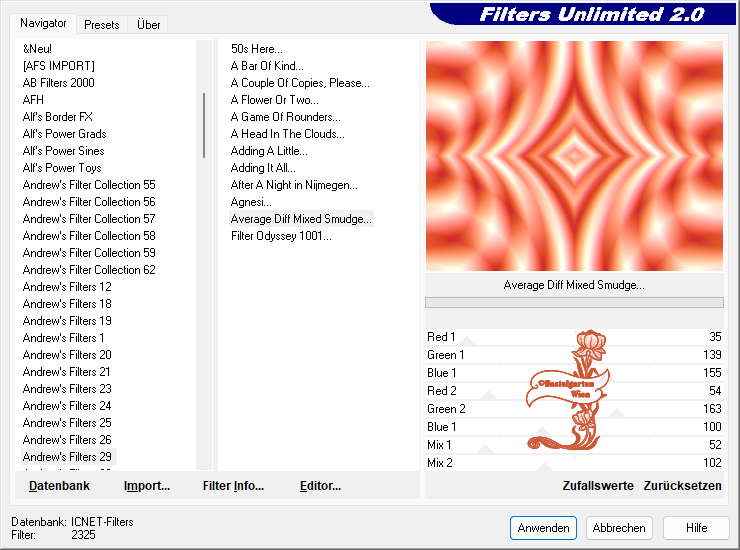Select Andrew's Filter Collection 57

pyautogui.click(x=89, y=219)
